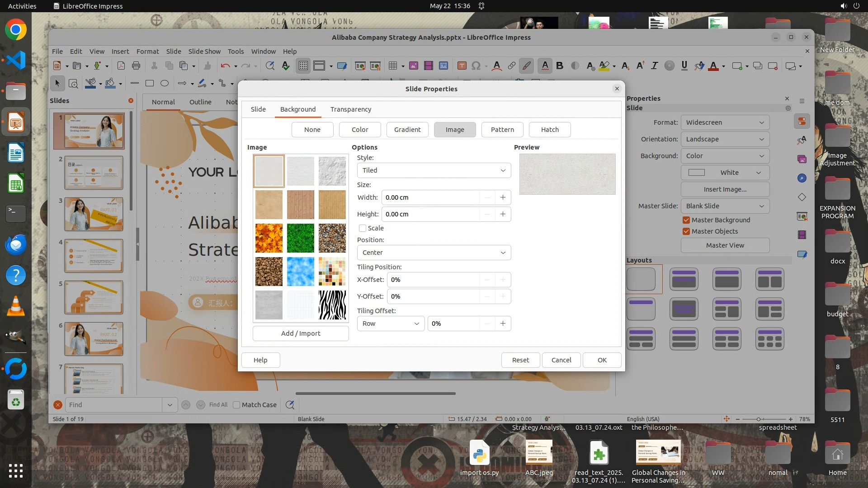Launch VLC from the dock
The width and height of the screenshot is (868, 488).
16,306
